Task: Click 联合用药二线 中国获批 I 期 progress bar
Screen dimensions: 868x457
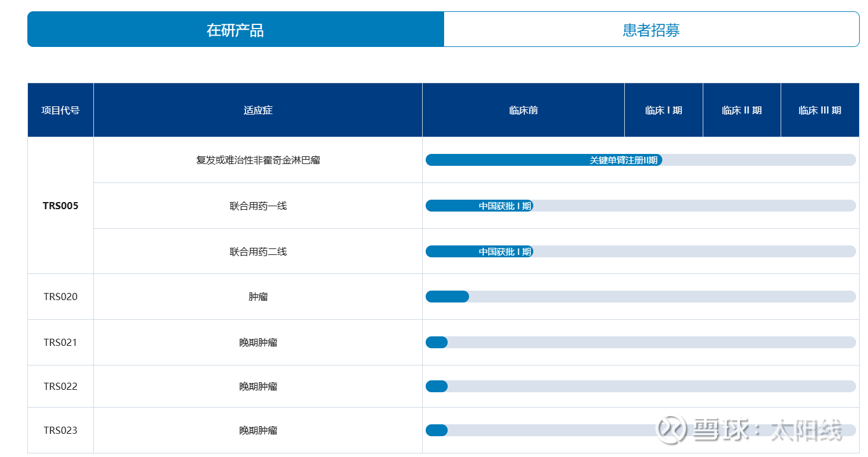Action: click(479, 251)
